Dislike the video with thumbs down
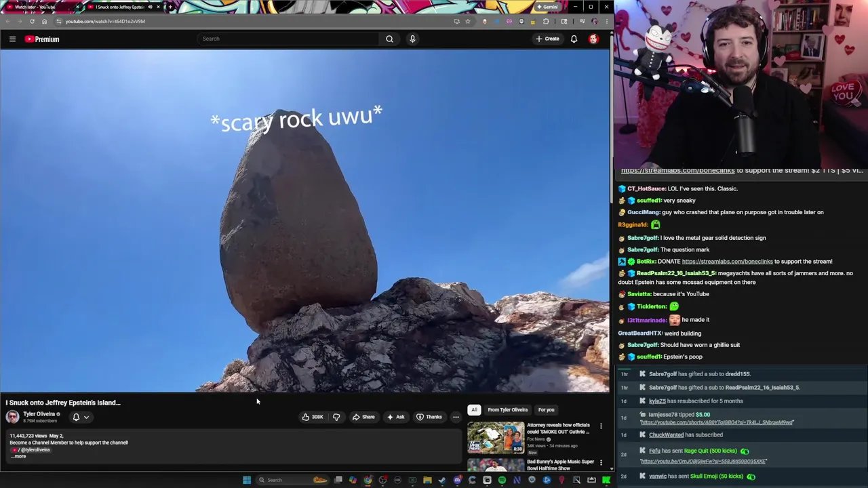 [x=336, y=417]
